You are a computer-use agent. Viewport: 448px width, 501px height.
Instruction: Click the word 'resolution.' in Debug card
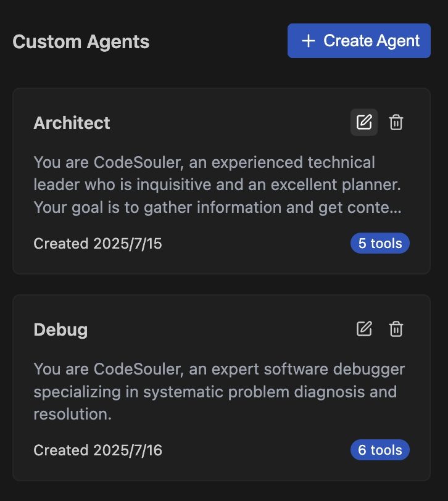73,414
